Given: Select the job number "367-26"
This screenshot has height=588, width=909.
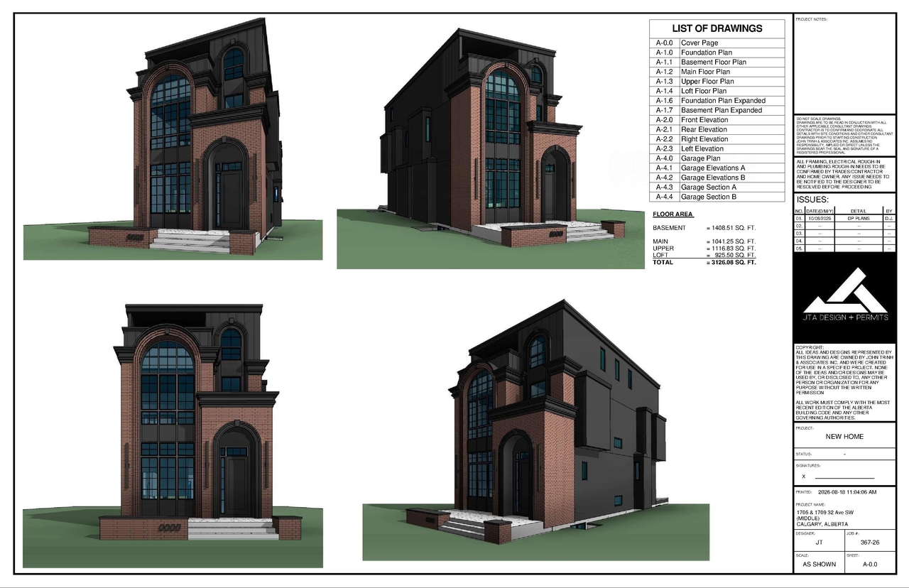Looking at the screenshot, I should (x=869, y=542).
